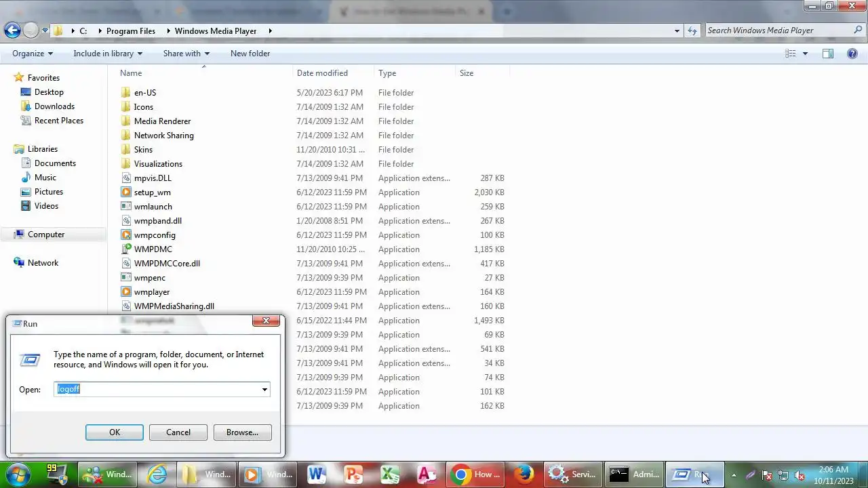Select wmpenc application
868x488 pixels.
149,278
